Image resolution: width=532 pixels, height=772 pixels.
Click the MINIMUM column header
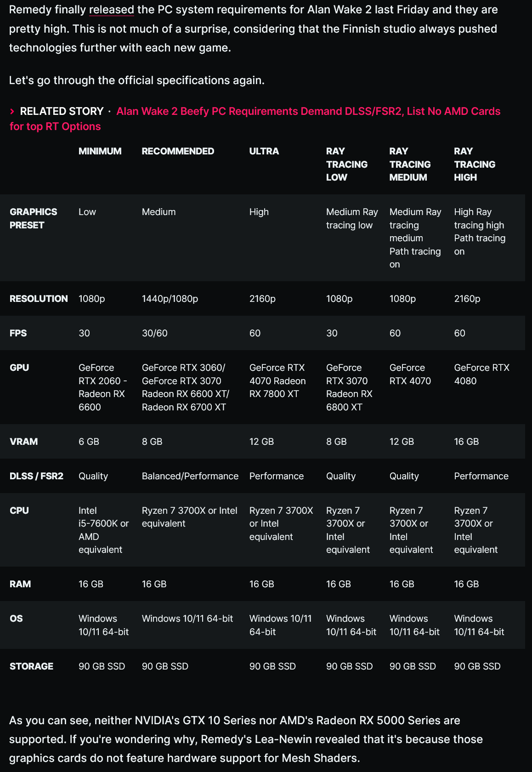pos(100,151)
